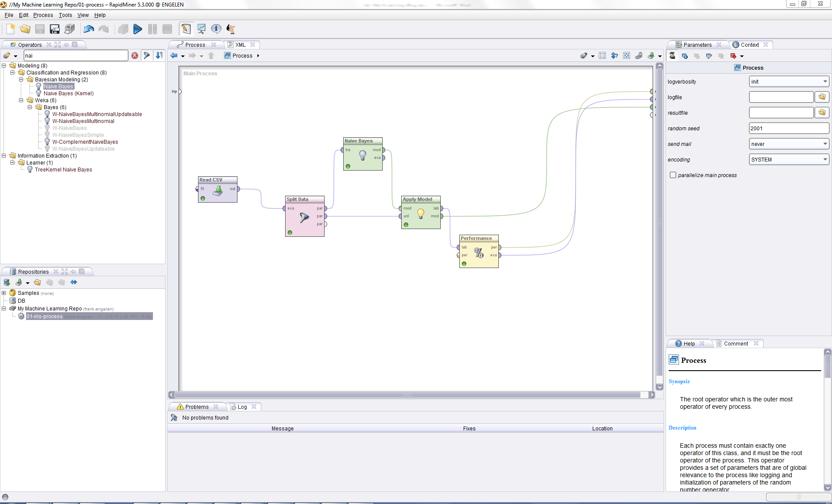
Task: Open the encoding dropdown
Action: click(789, 159)
